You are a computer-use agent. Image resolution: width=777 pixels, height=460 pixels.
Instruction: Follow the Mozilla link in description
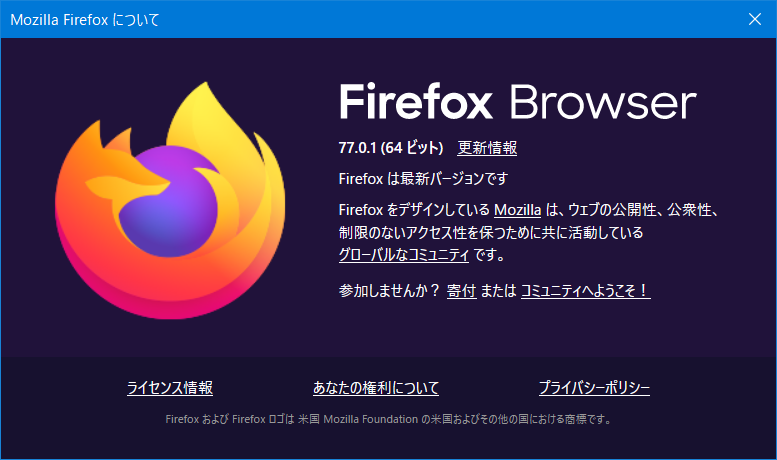point(517,210)
